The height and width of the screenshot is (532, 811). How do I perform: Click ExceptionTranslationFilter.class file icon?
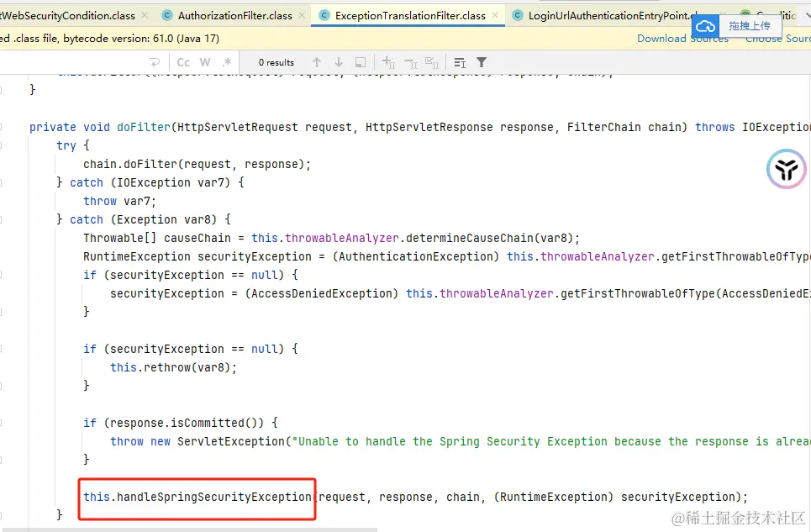point(324,15)
